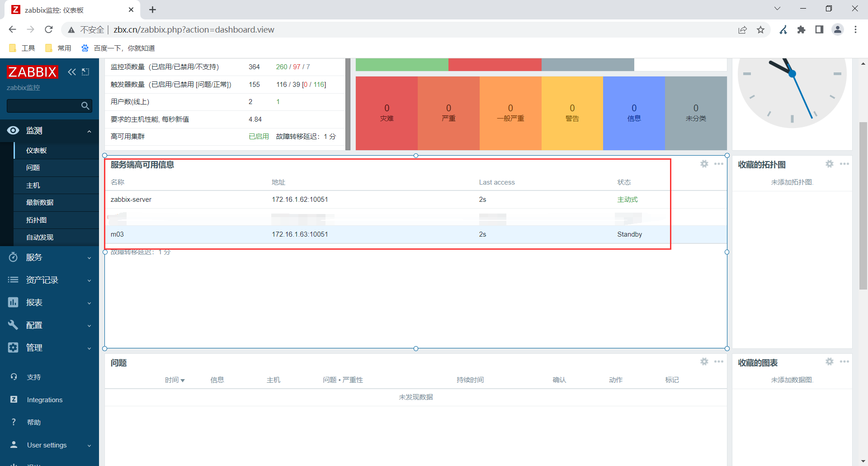Open the browser extensions puzzle icon
868x466 pixels.
(x=801, y=29)
